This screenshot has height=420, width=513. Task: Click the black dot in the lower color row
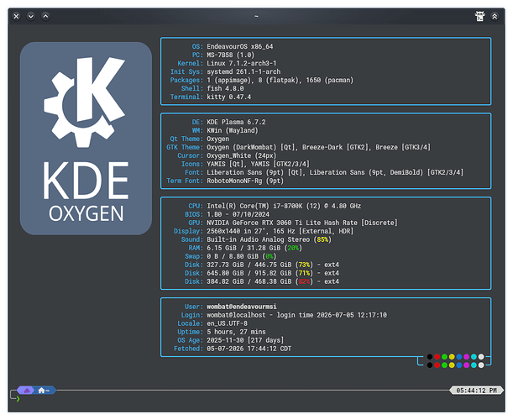click(430, 365)
